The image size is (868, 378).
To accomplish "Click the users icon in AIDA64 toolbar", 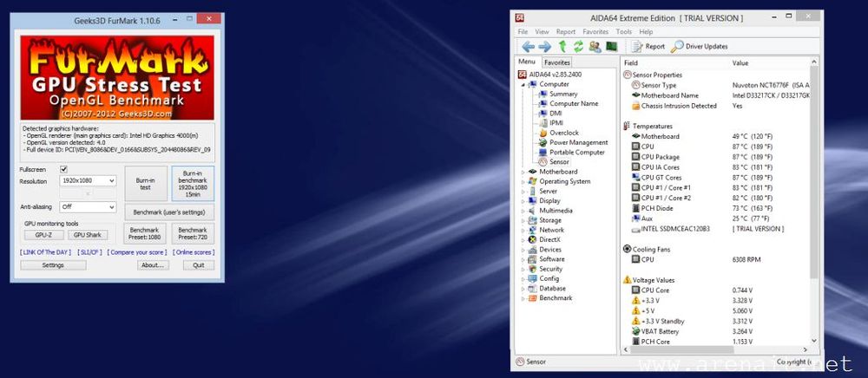I will click(595, 46).
